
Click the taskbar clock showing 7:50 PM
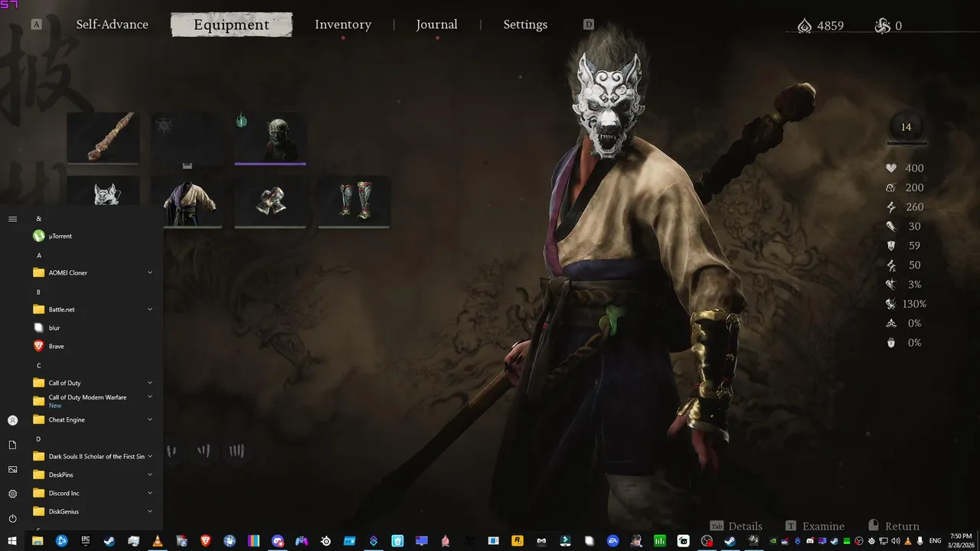pyautogui.click(x=961, y=541)
